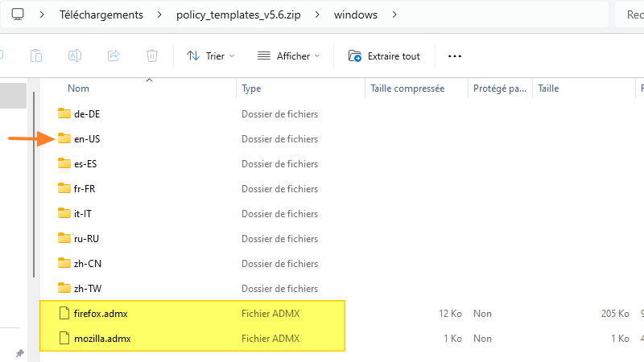Viewport: 644px width, 362px height.
Task: Click the mozilla.admx file icon
Action: (64, 338)
